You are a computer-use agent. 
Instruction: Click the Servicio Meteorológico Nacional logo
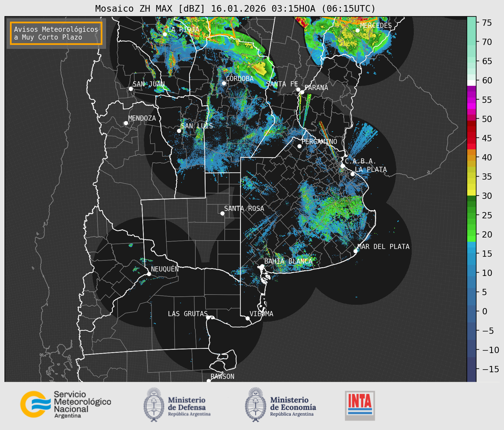66,404
